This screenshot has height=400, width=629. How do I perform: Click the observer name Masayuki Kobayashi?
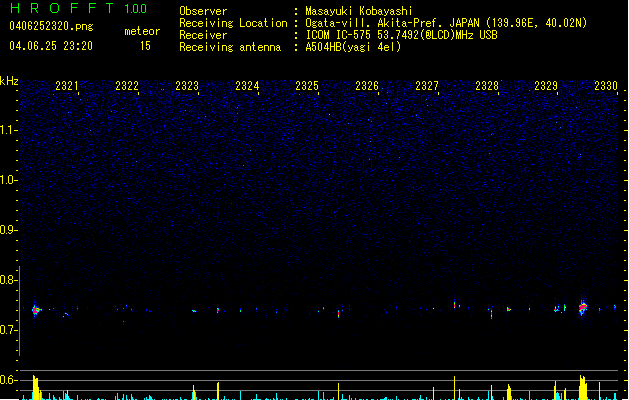pos(359,11)
